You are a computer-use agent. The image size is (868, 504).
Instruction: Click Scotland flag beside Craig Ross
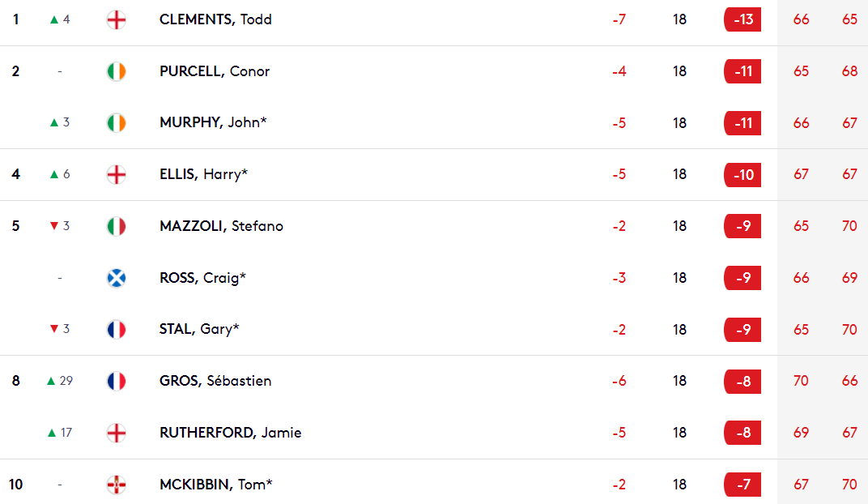click(x=117, y=278)
